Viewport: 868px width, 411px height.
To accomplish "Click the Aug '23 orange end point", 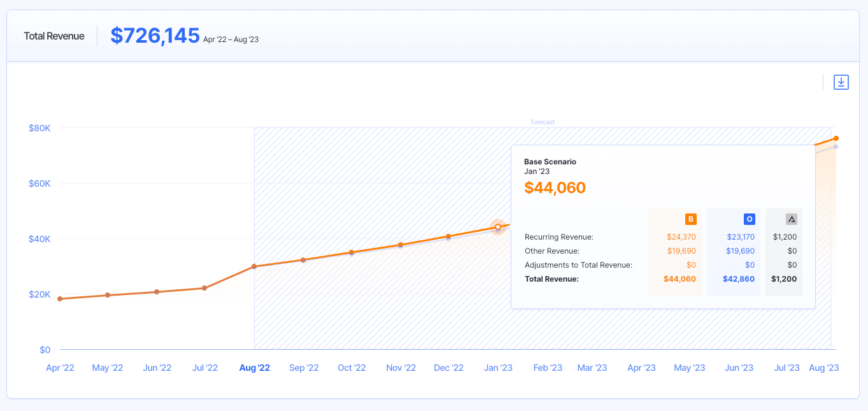I will pyautogui.click(x=836, y=138).
